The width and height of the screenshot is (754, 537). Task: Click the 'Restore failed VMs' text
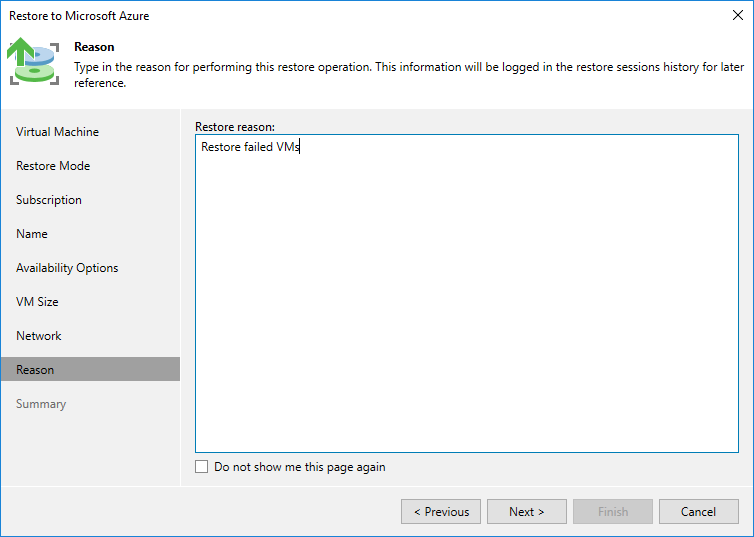250,147
